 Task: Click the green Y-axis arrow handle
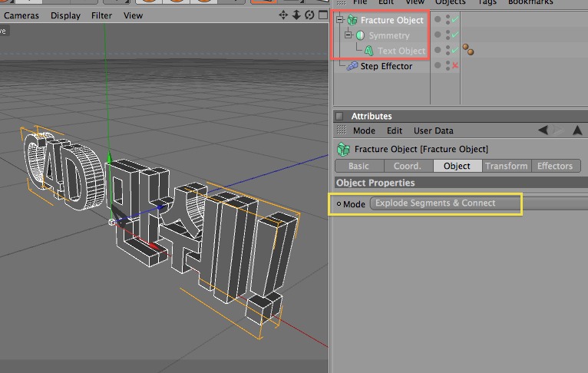[110, 157]
